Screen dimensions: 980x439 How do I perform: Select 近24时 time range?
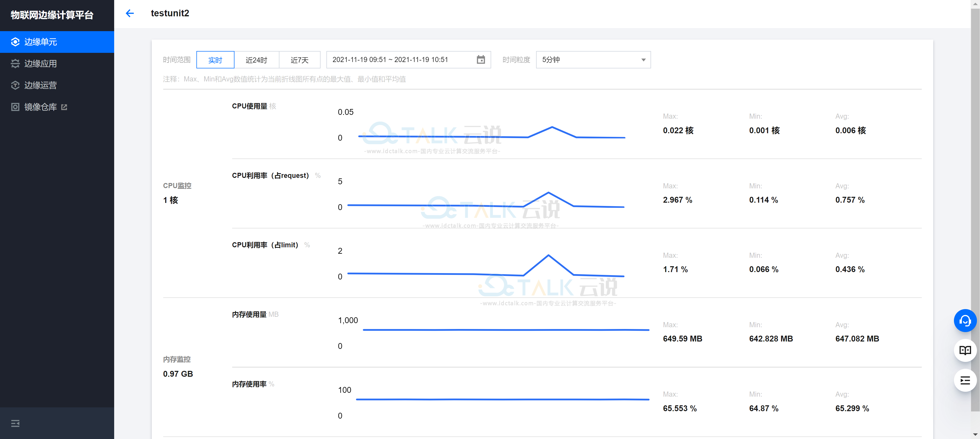click(256, 60)
